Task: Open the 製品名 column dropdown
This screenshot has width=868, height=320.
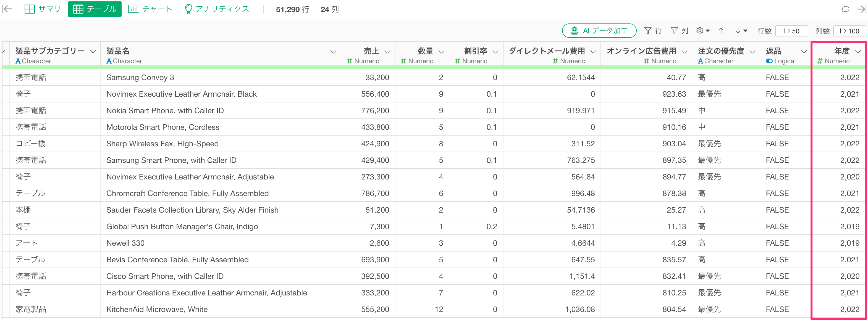Action: 333,52
